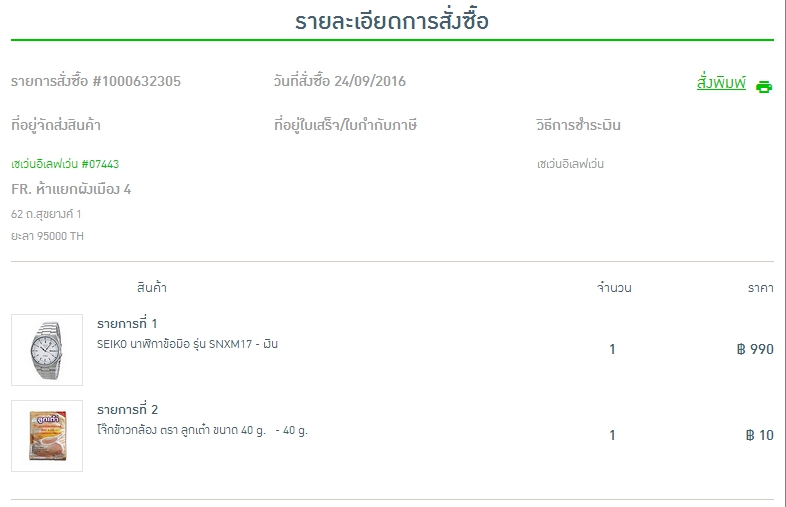
Task: Open the SEIKO watch product thumbnail
Action: [x=47, y=350]
